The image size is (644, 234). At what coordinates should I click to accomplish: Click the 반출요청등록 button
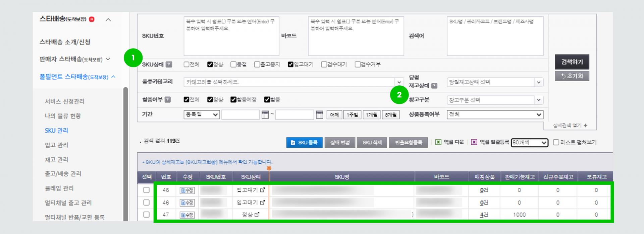click(408, 143)
